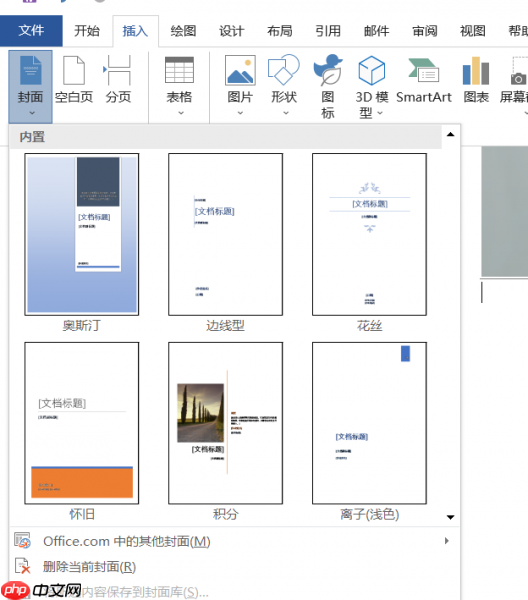Expand Office.com 其他封面 submenu arrow

pyautogui.click(x=447, y=541)
